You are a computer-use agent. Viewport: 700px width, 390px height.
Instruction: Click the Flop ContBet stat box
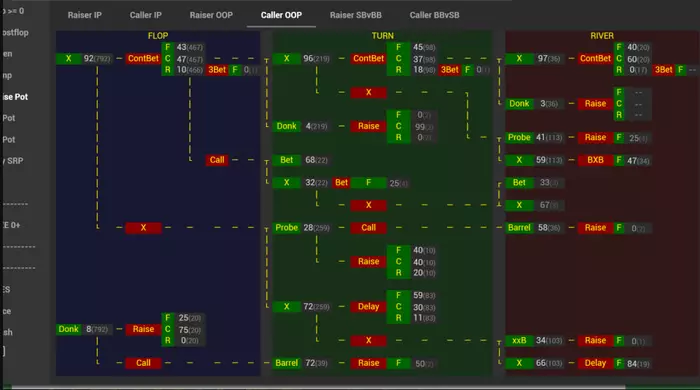[143, 58]
